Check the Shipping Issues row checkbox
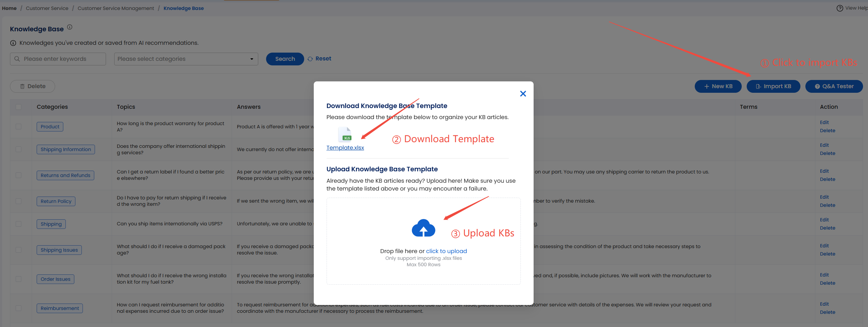 (18, 250)
